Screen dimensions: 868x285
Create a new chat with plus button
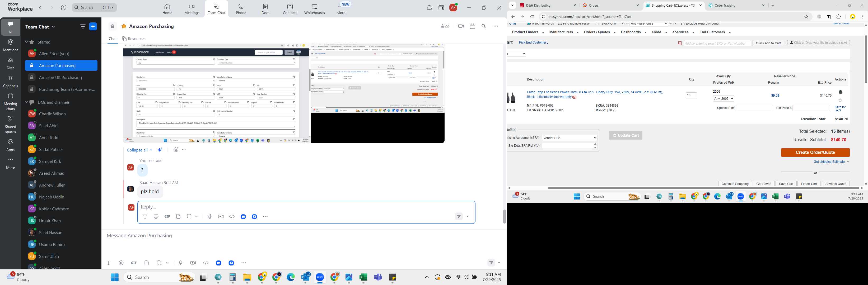(x=93, y=27)
